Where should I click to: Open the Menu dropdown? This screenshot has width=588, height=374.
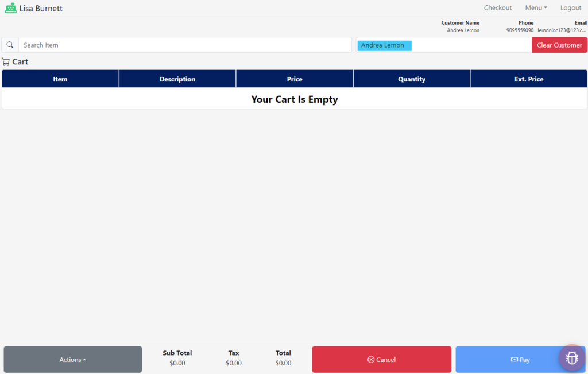click(x=535, y=7)
